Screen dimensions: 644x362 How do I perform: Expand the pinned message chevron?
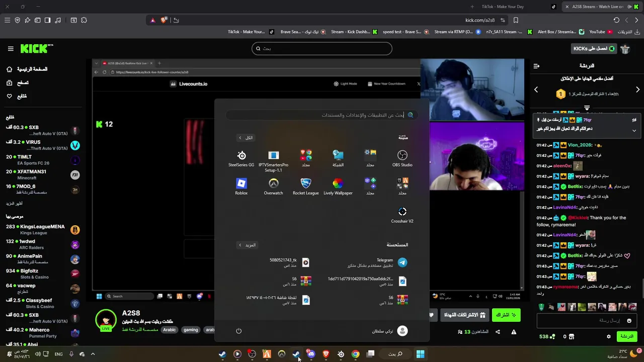click(634, 130)
